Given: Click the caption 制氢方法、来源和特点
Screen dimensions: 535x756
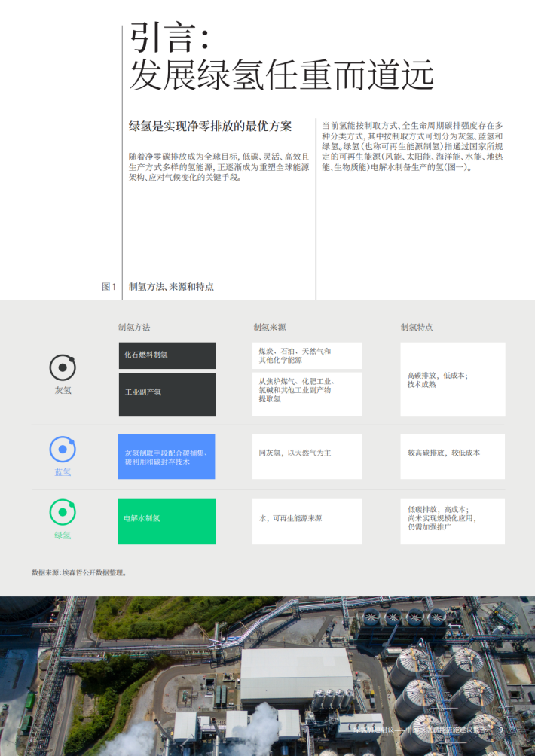Looking at the screenshot, I should click(x=171, y=287).
